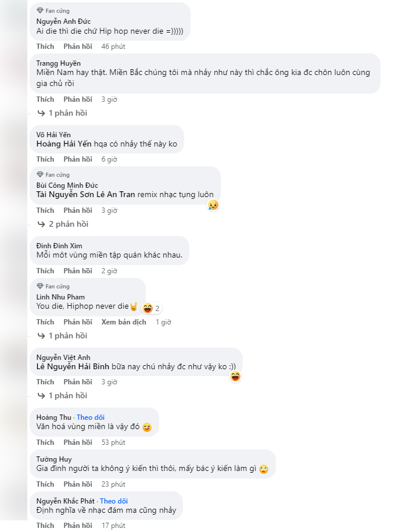Click the Fan cứng diamond badge above Bùi Công Minh Đức

(x=40, y=174)
